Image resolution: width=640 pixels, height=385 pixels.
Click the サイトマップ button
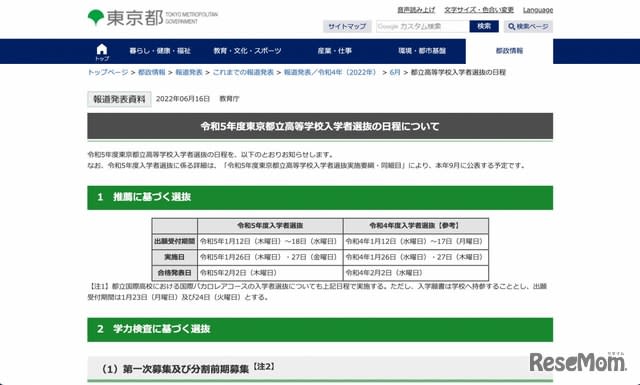pyautogui.click(x=347, y=27)
